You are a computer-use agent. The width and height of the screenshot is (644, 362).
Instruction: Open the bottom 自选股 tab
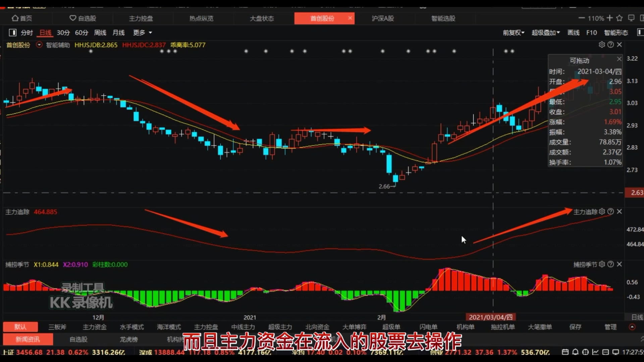(78, 339)
